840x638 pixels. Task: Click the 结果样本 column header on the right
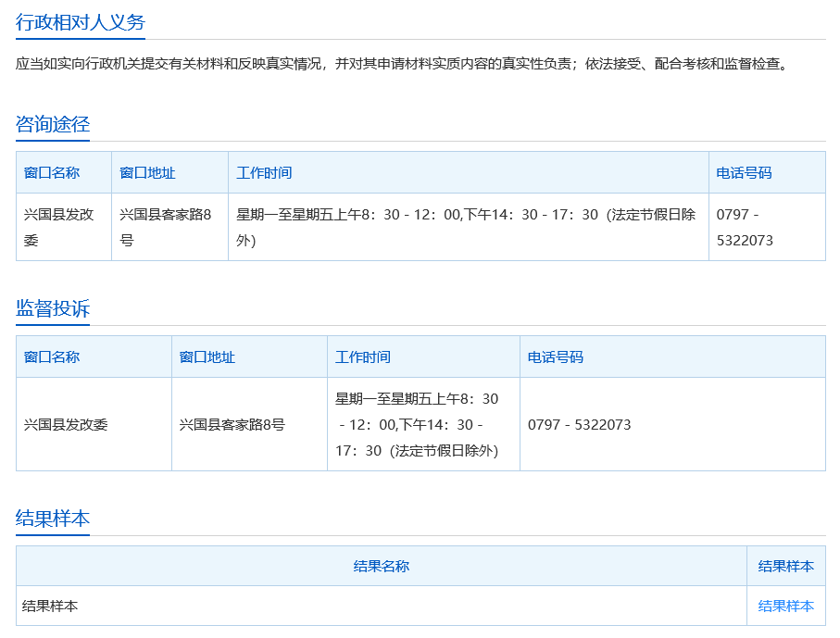pyautogui.click(x=785, y=566)
